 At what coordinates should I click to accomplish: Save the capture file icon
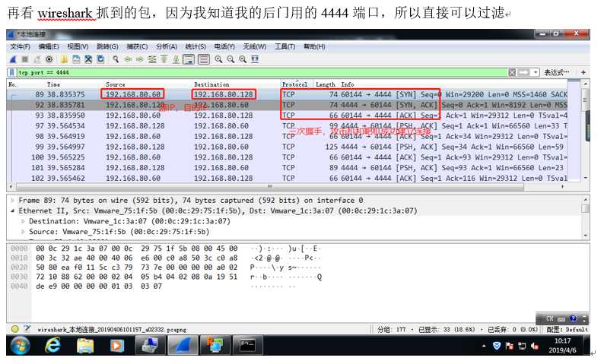point(76,59)
